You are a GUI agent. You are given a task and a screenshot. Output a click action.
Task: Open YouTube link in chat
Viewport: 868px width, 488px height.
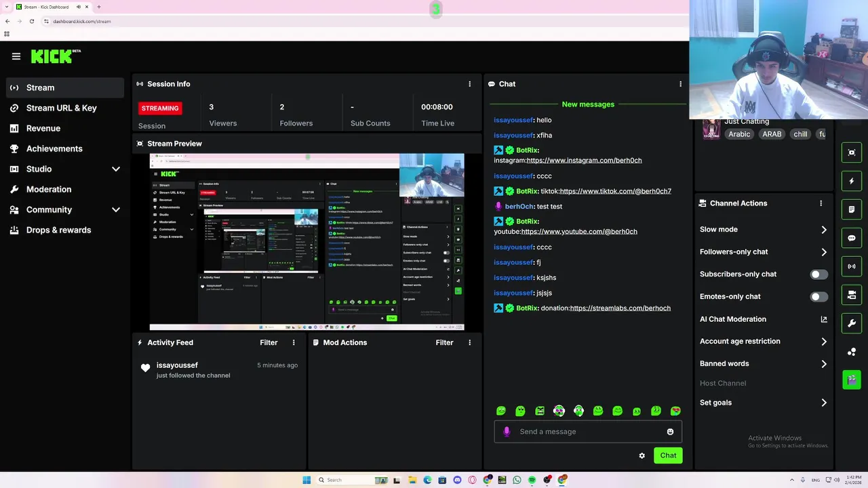(579, 232)
